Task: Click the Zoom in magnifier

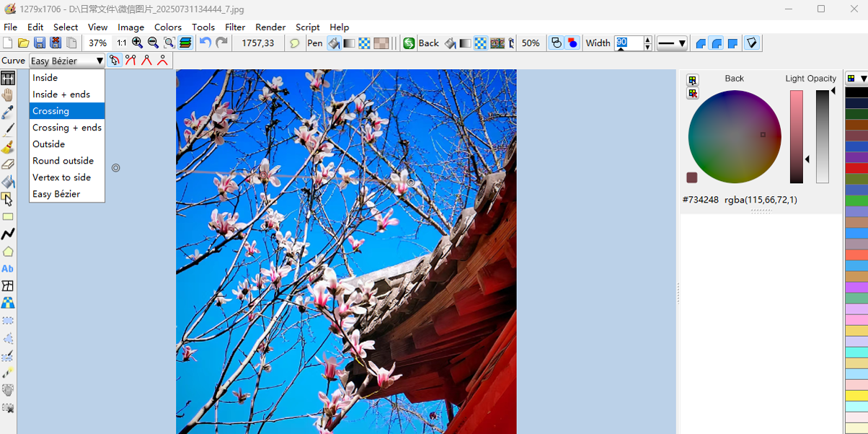Action: pyautogui.click(x=137, y=43)
